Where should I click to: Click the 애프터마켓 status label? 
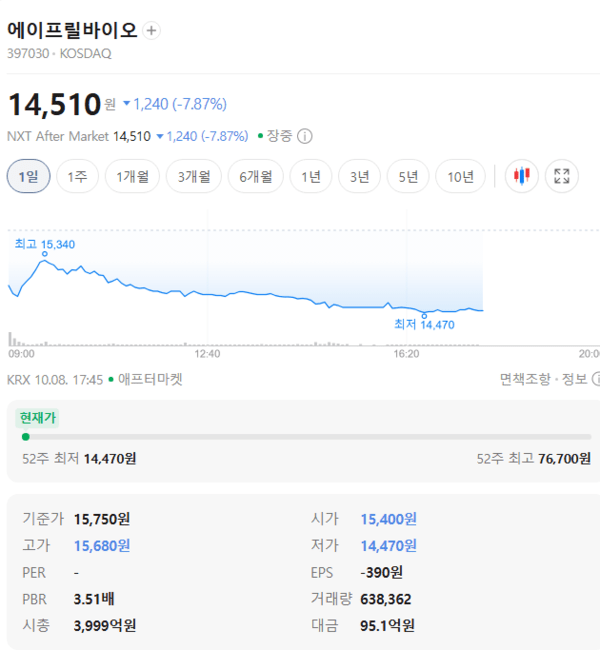pyautogui.click(x=150, y=379)
